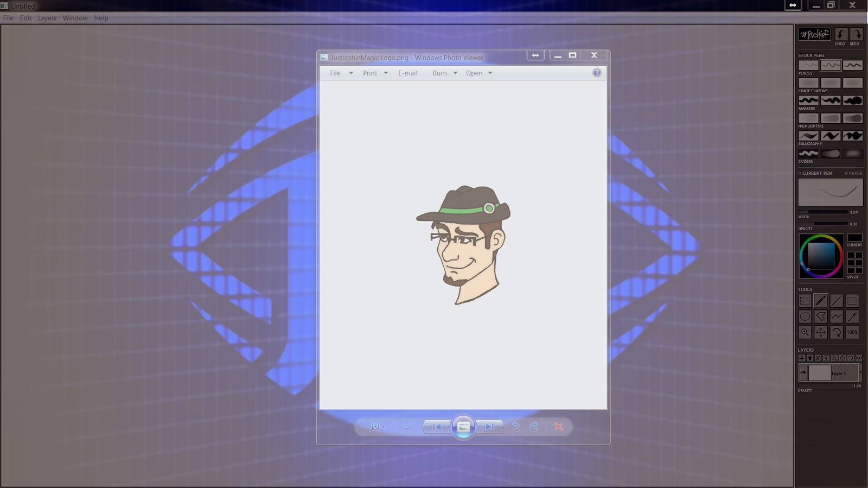Select the polygon shape tool
Image resolution: width=868 pixels, height=488 pixels.
click(x=821, y=316)
